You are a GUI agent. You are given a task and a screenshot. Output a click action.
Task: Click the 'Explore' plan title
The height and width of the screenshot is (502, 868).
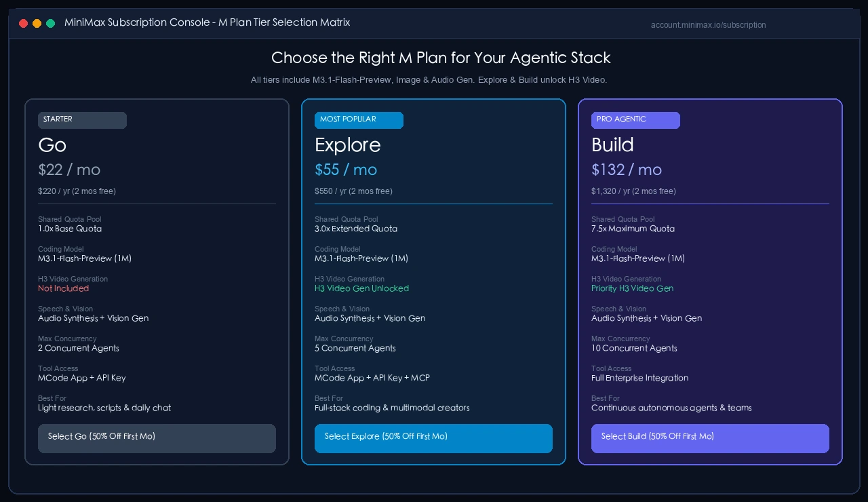(348, 145)
